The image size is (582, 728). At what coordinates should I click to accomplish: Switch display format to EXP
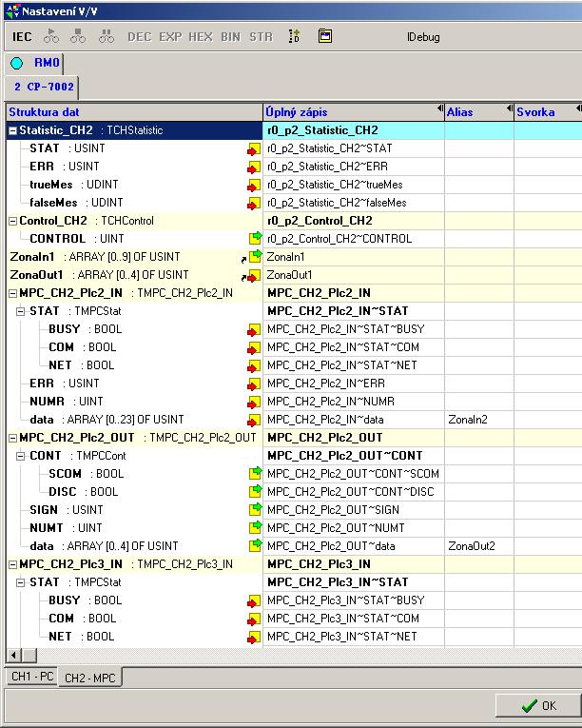[170, 37]
